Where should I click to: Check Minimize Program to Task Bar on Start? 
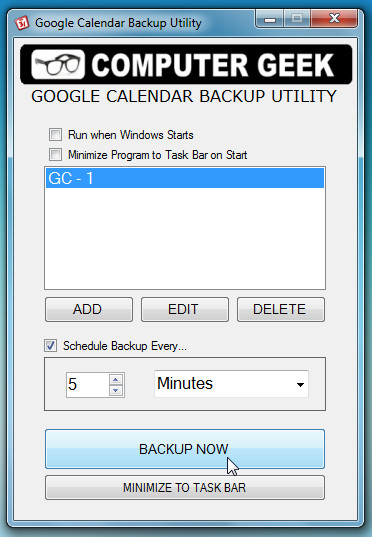(x=55, y=154)
